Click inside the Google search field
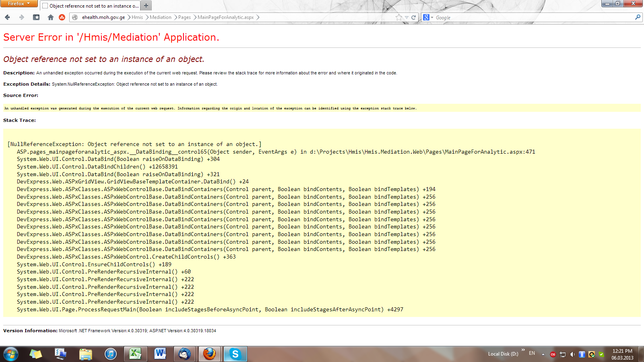The width and height of the screenshot is (644, 362). coord(531,17)
